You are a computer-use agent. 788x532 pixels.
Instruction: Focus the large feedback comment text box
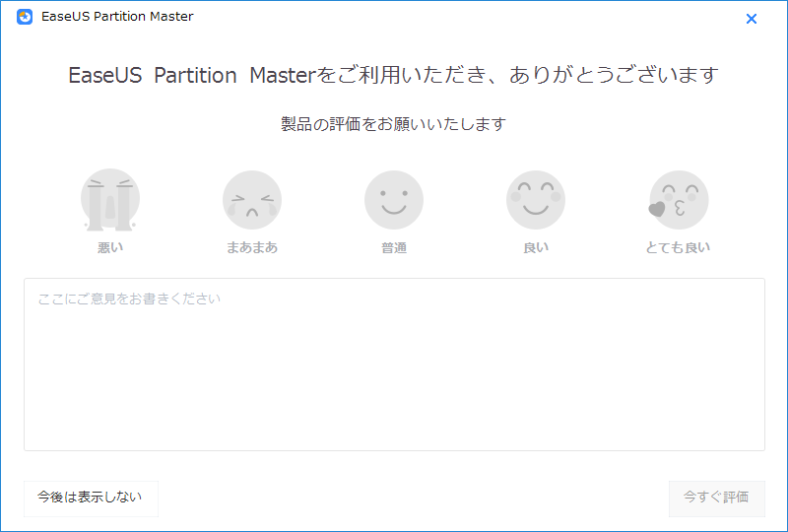pyautogui.click(x=395, y=365)
